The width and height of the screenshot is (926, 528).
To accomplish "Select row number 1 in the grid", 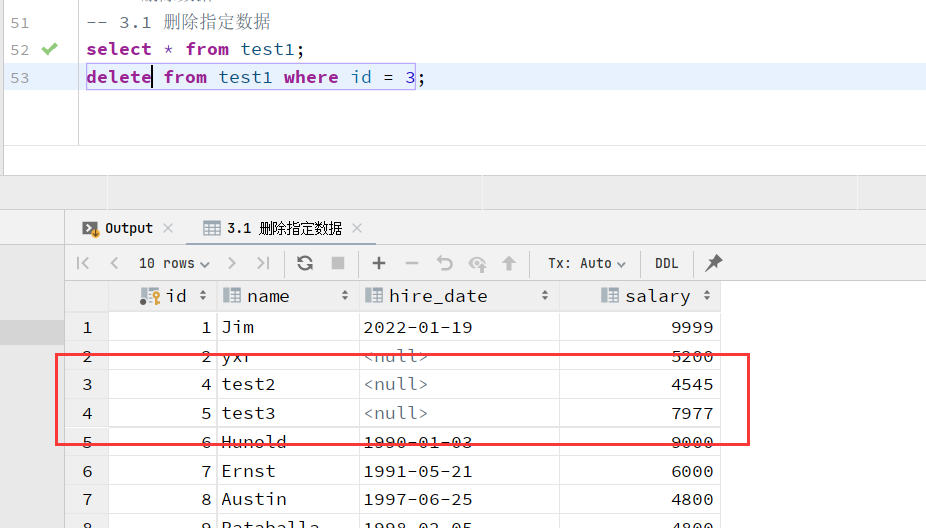I will pos(87,327).
